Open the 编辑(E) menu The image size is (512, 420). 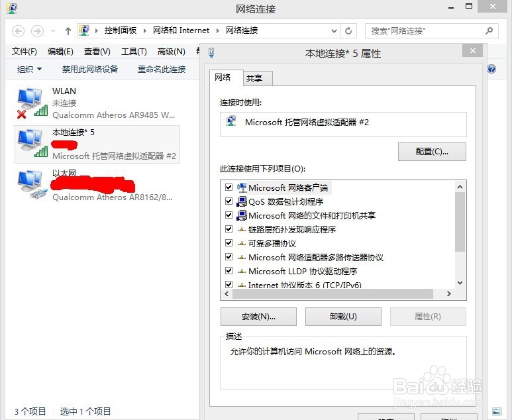(60, 51)
